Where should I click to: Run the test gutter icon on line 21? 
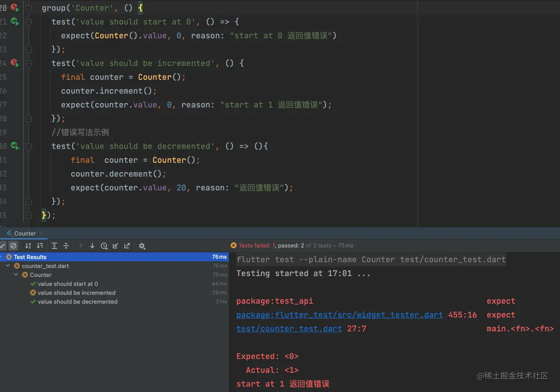coord(15,21)
